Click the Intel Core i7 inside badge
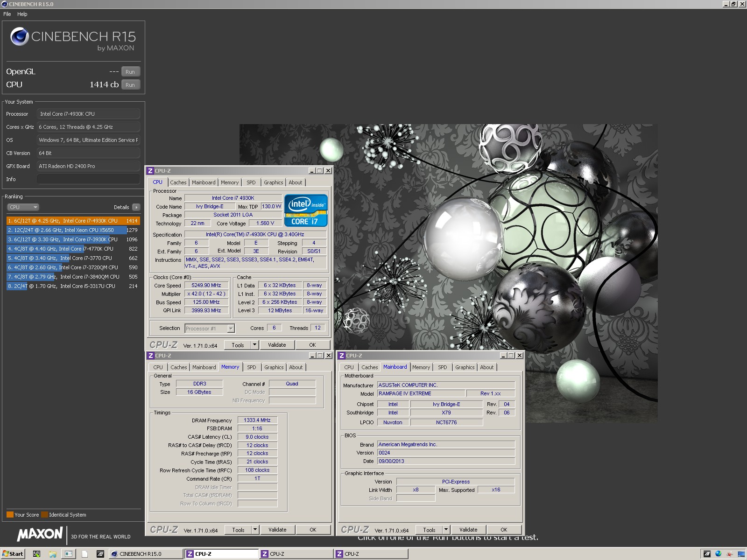This screenshot has width=747, height=560. click(x=306, y=210)
